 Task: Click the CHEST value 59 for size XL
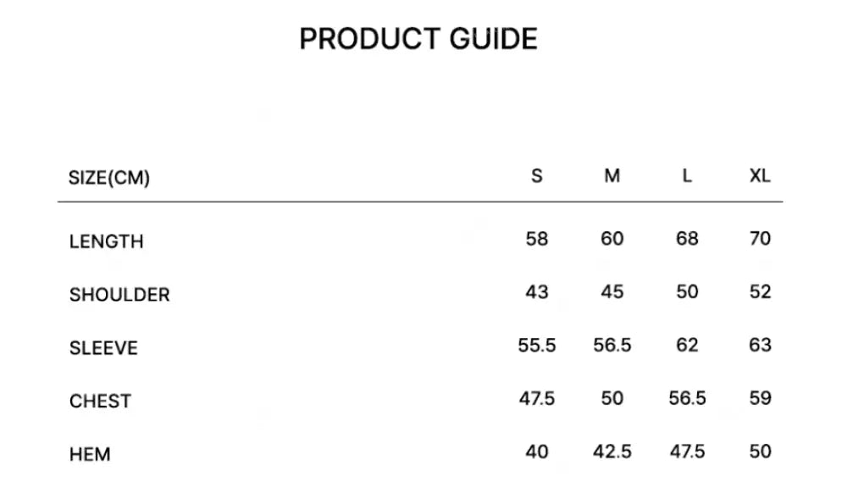760,398
